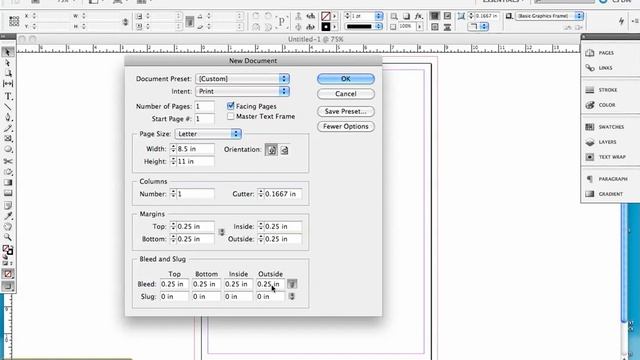Click Apply None color button in toolbox
640x360 pixels.
pyautogui.click(x=8, y=274)
